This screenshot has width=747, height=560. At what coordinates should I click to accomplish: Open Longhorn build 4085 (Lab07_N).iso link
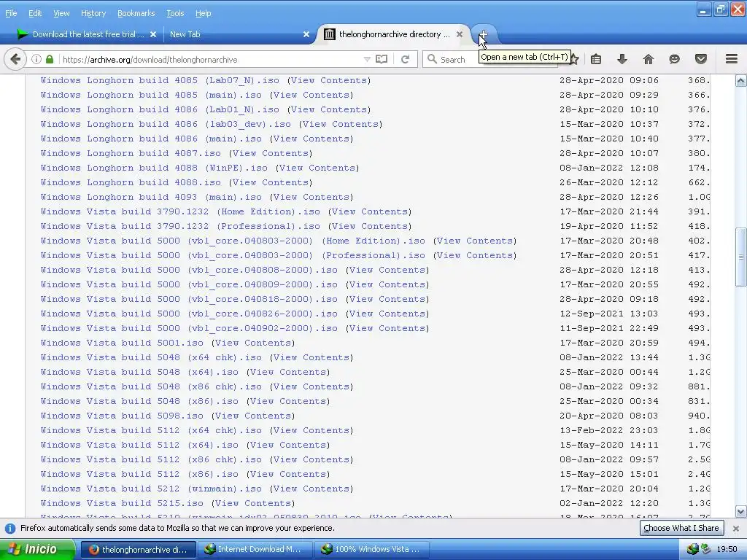point(160,80)
